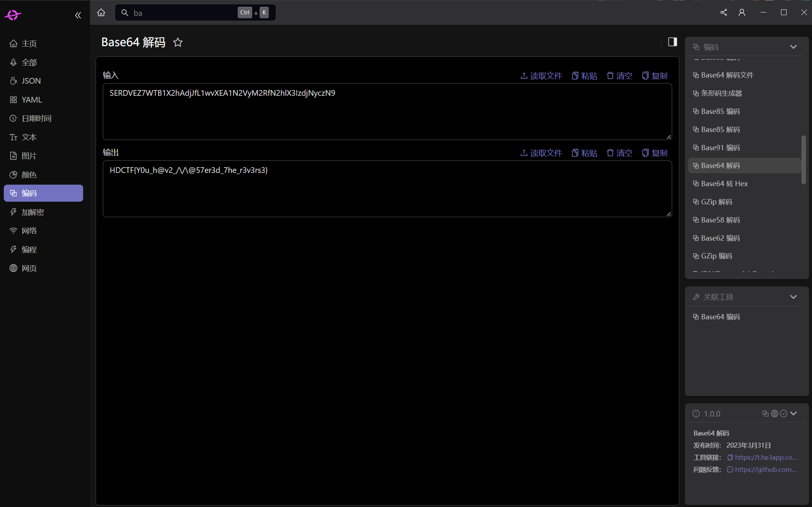Click the home icon in top bar
This screenshot has width=812, height=507.
tap(101, 13)
